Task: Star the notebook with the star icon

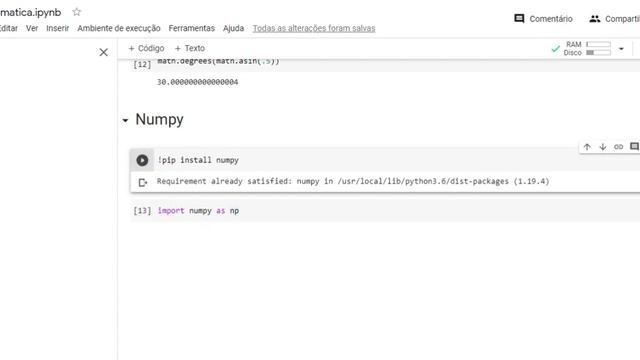Action: point(76,12)
